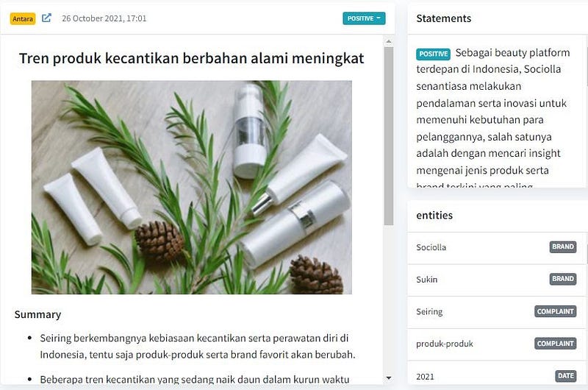Open the POSITIVE sentiment dropdown
This screenshot has width=588, height=390.
click(x=364, y=18)
